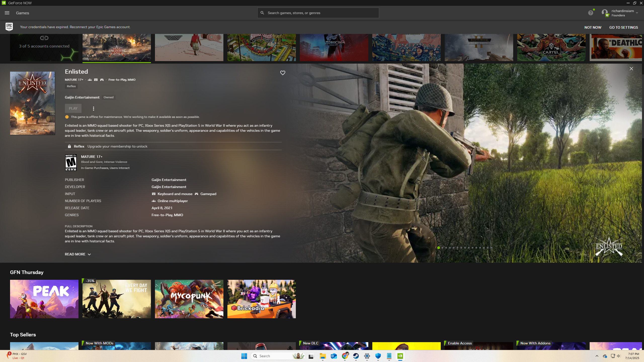Image resolution: width=644 pixels, height=362 pixels.
Task: Open Chrome from taskbar
Action: coord(345,356)
